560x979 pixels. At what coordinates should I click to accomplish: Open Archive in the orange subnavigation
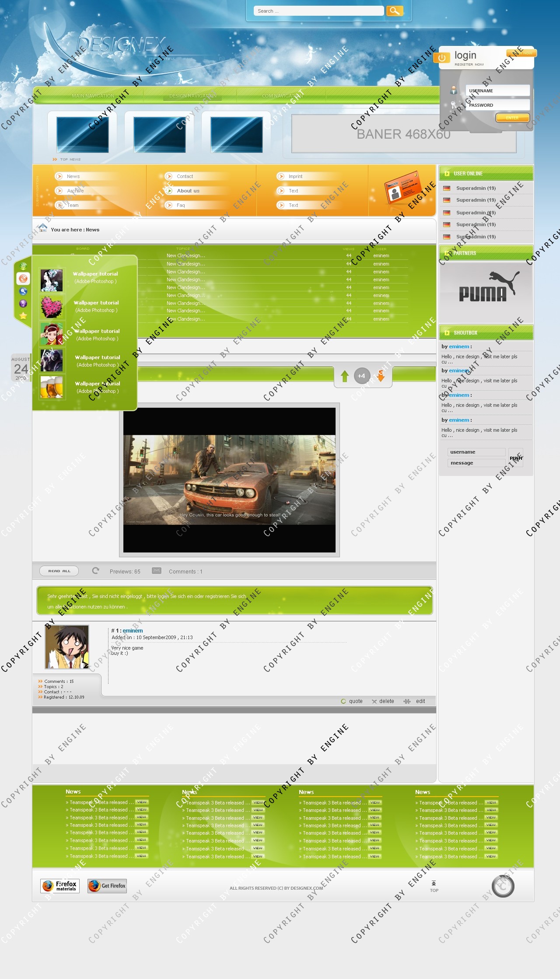point(75,191)
